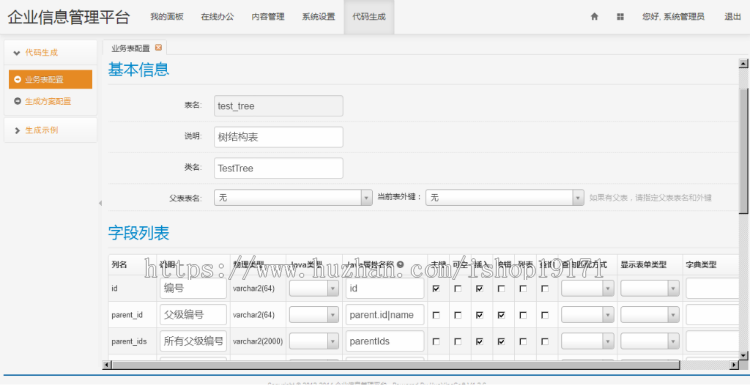Viewport: 750px width, 385px height.
Task: Click the 基本信息 heading
Action: (x=139, y=70)
